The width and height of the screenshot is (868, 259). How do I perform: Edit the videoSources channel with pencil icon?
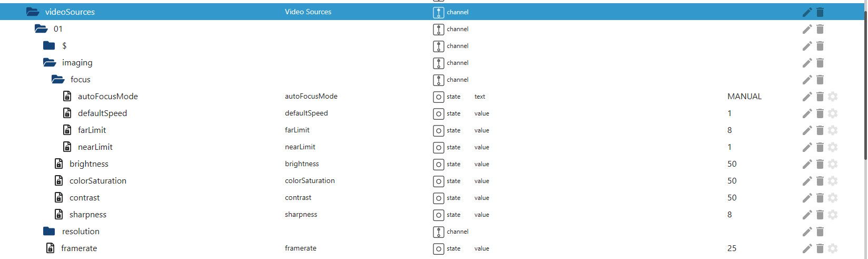click(807, 12)
